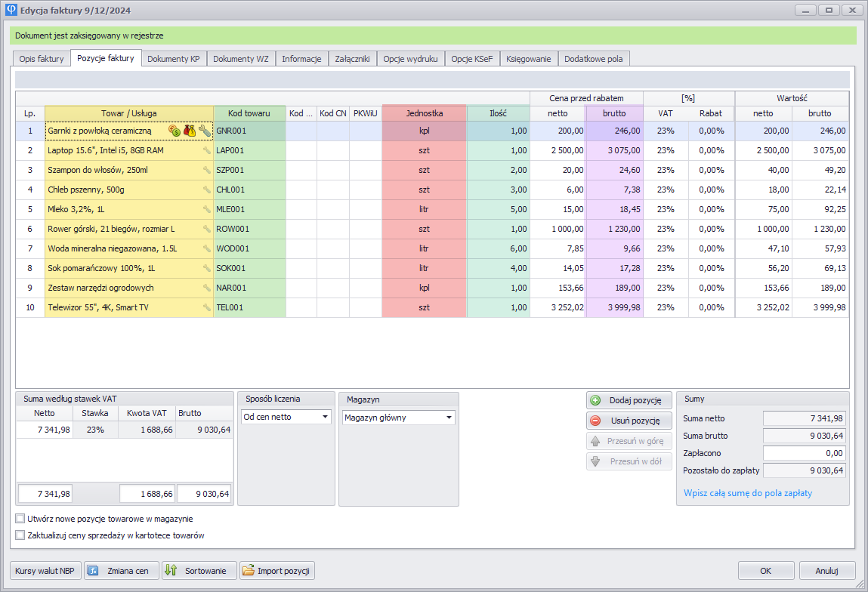Check 'Zaktualizuj ceny sprzedaży w kartotece towarów'
Screen dimensions: 868x592
coord(20,535)
